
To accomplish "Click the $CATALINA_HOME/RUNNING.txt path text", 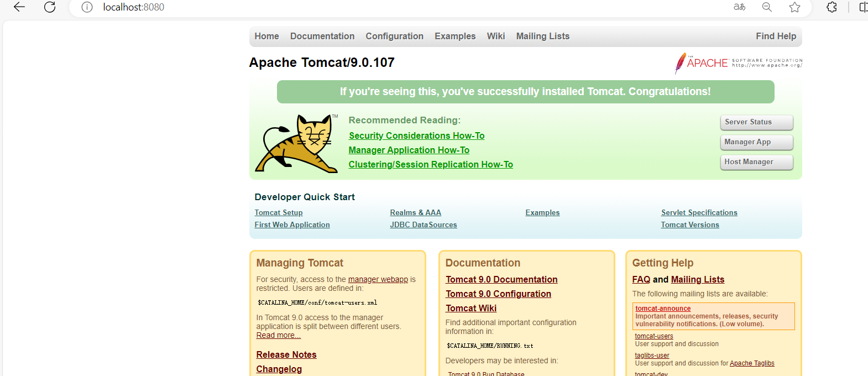I will coord(490,346).
